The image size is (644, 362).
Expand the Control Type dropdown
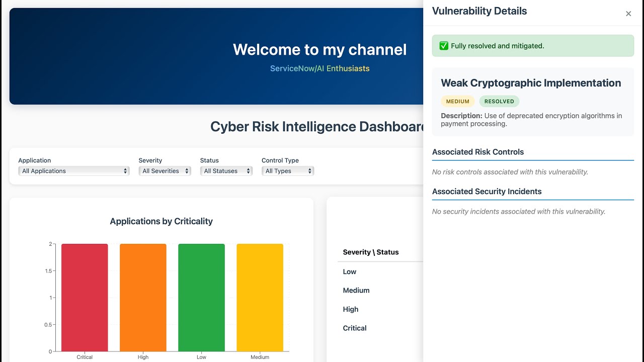coord(288,171)
